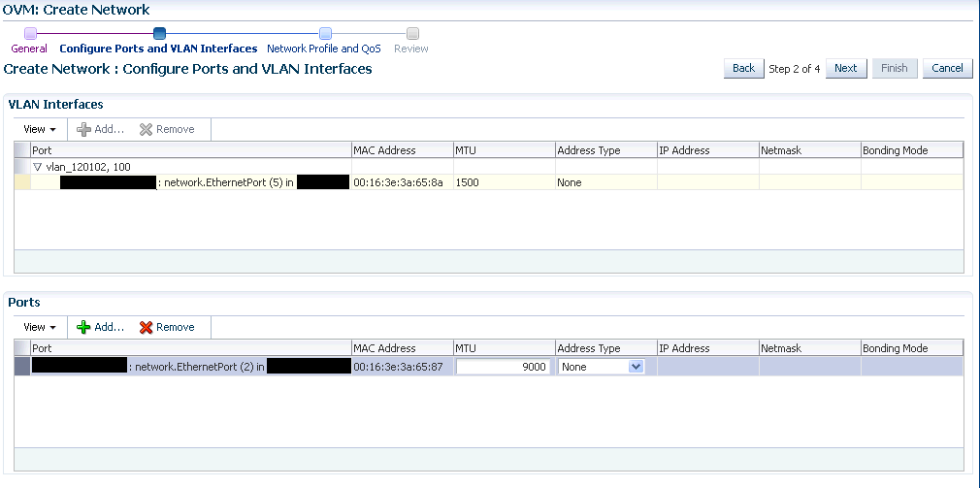
Task: Click Address Type header in Ports table
Action: pyautogui.click(x=606, y=348)
